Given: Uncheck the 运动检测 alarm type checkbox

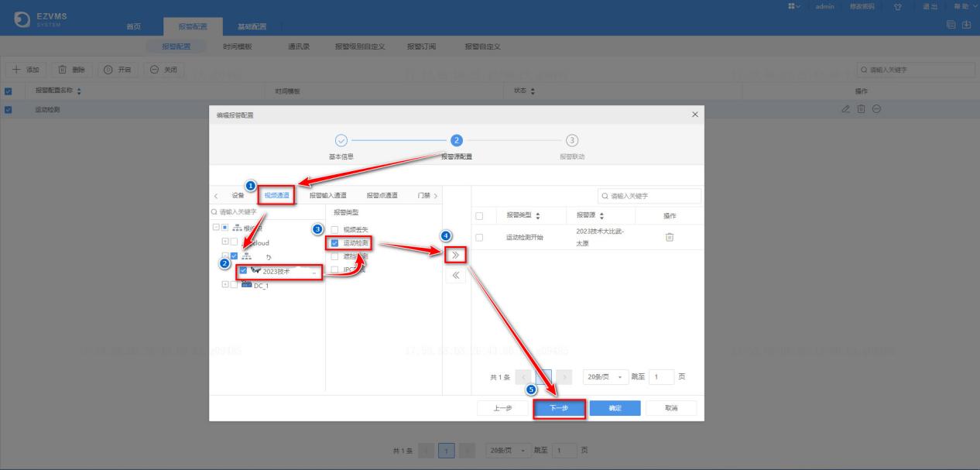Looking at the screenshot, I should click(x=333, y=242).
